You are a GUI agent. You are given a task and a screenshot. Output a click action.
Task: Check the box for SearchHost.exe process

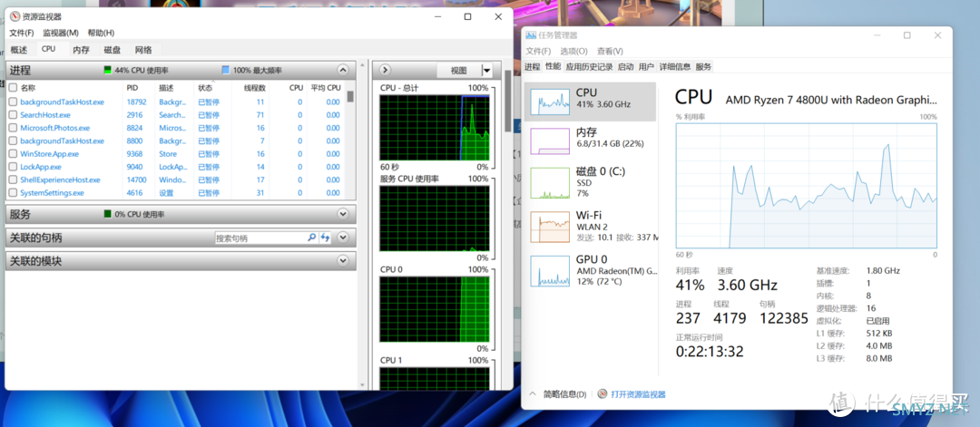[x=13, y=115]
